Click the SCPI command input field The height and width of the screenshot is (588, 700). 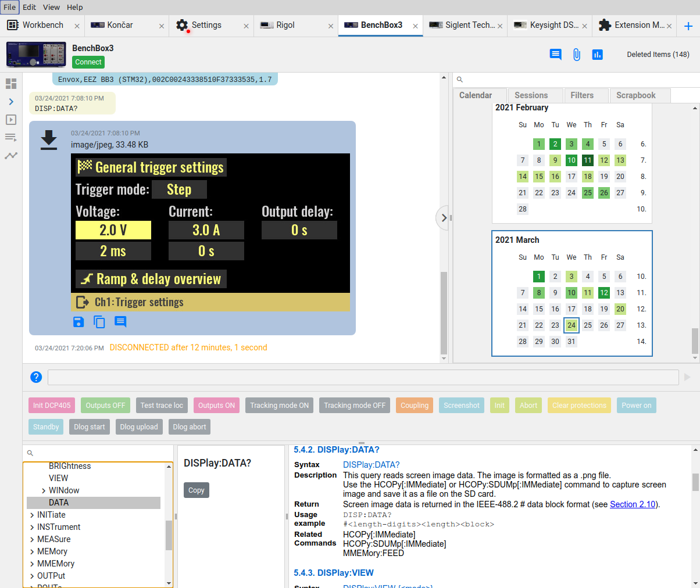pyautogui.click(x=363, y=377)
